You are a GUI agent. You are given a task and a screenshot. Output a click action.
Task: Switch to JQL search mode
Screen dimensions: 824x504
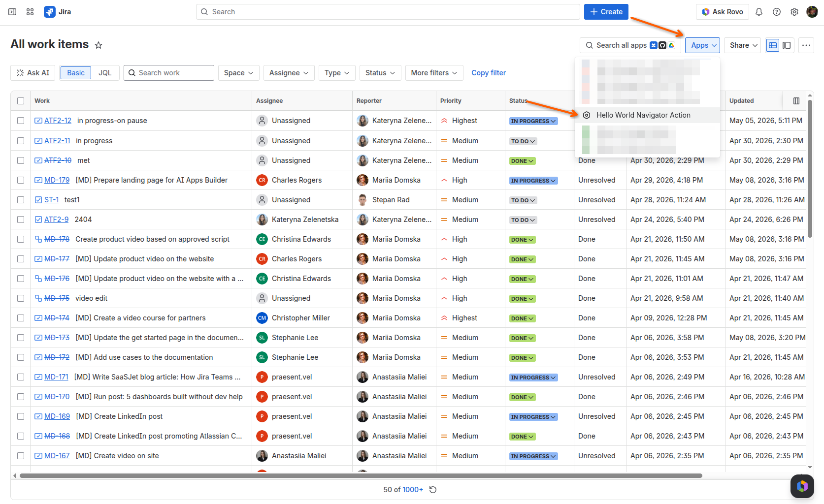point(105,73)
